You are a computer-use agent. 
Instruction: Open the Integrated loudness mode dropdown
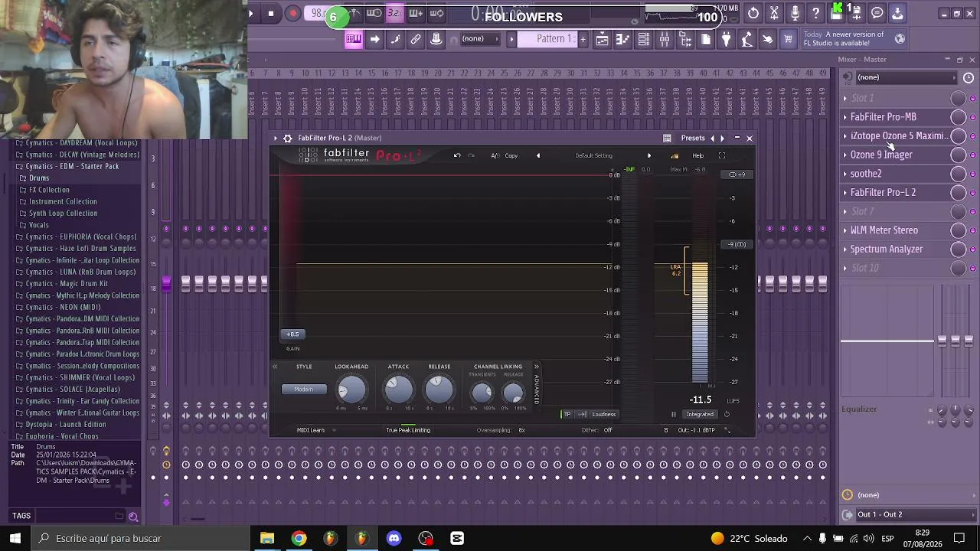click(x=700, y=415)
